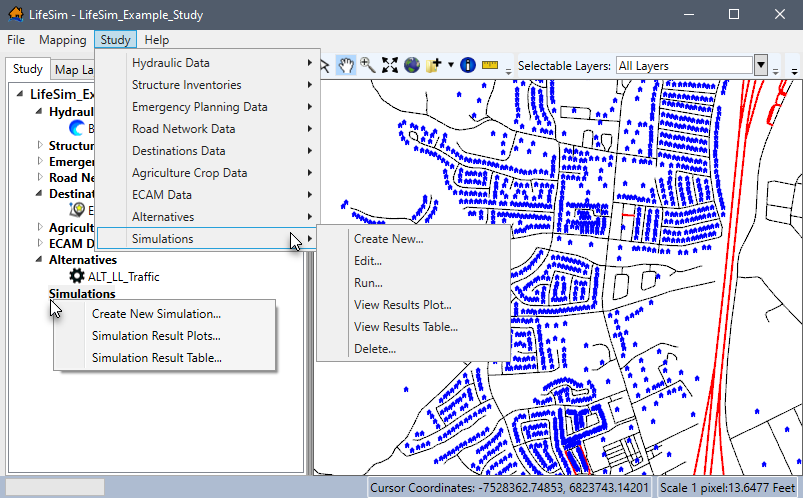The height and width of the screenshot is (498, 803).
Task: Open Structure Inventories submenu
Action: pos(208,85)
